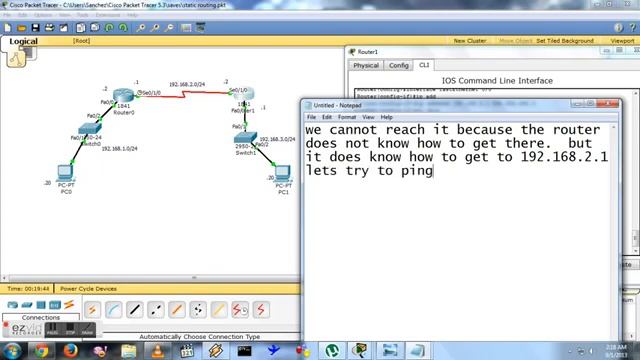The image size is (640, 360).
Task: Select PC0 in the workspace
Action: click(65, 173)
